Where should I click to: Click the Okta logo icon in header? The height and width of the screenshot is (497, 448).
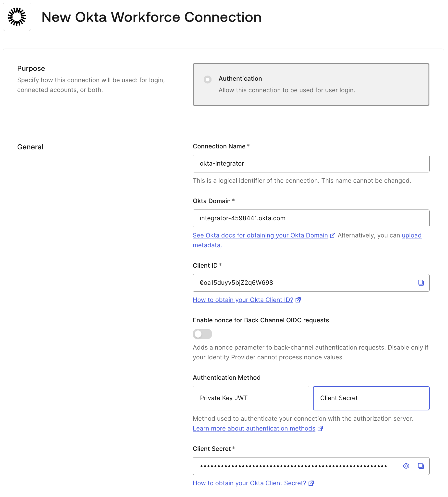[x=17, y=17]
